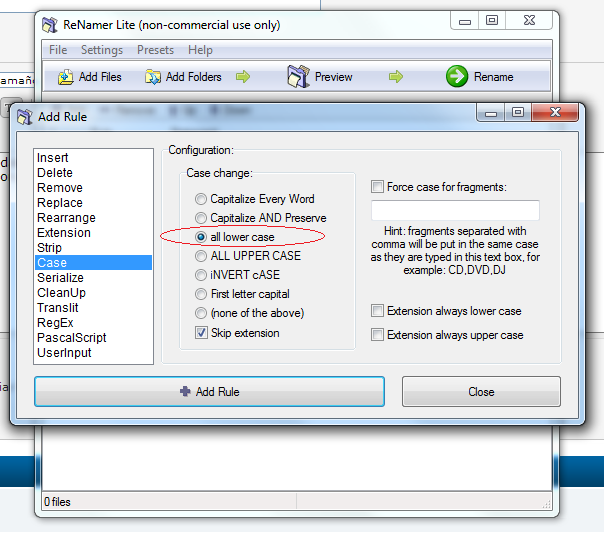
Task: Click the Preview toolbar icon
Action: (x=299, y=76)
